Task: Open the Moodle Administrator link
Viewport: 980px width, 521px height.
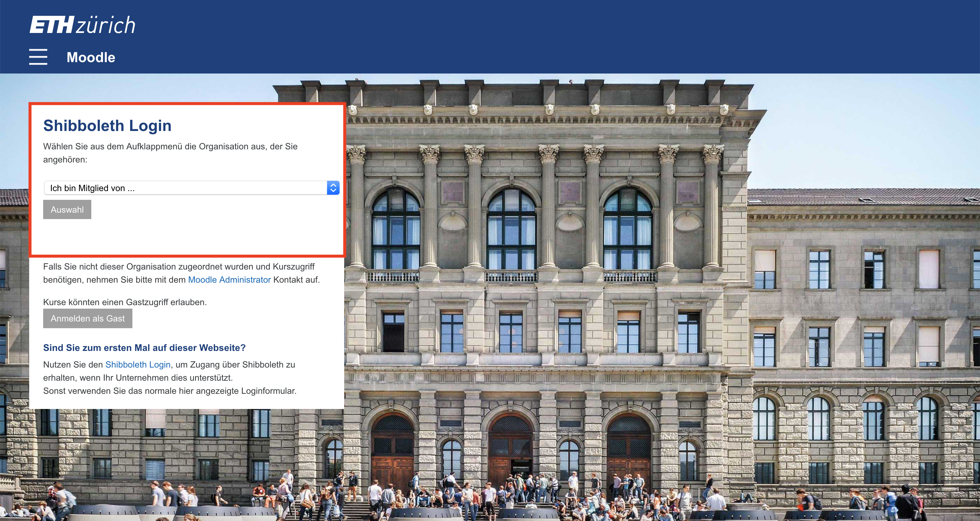Action: 230,280
